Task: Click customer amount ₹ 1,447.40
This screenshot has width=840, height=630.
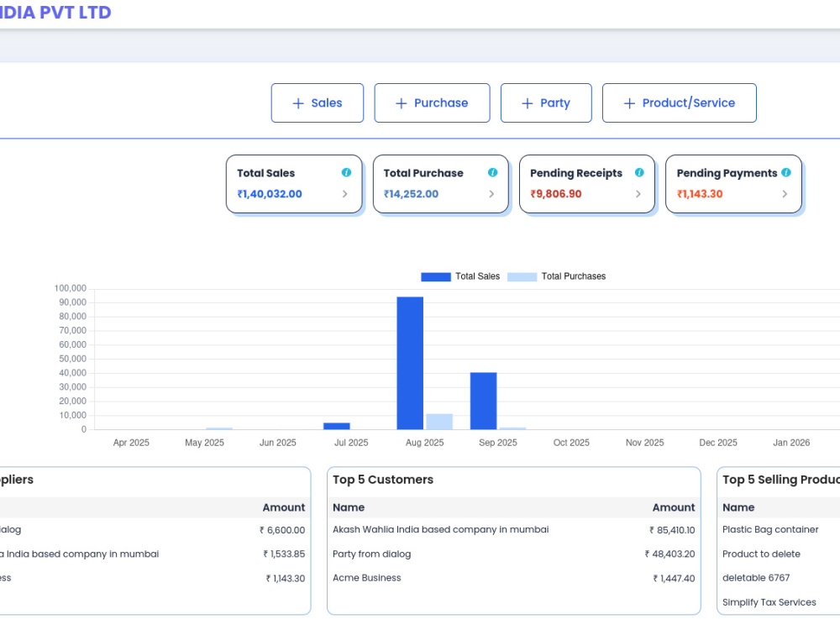Action: coord(674,579)
